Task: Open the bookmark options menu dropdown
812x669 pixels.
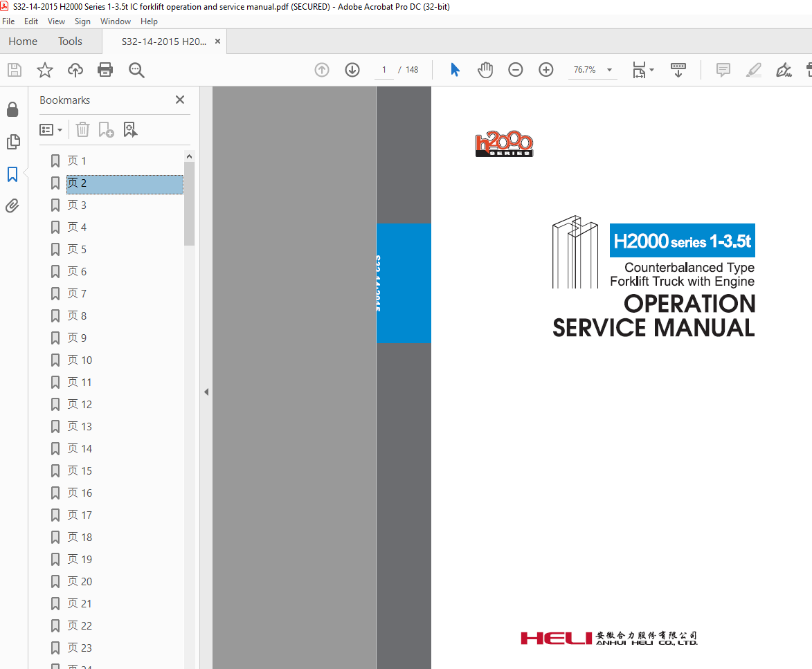Action: click(51, 129)
